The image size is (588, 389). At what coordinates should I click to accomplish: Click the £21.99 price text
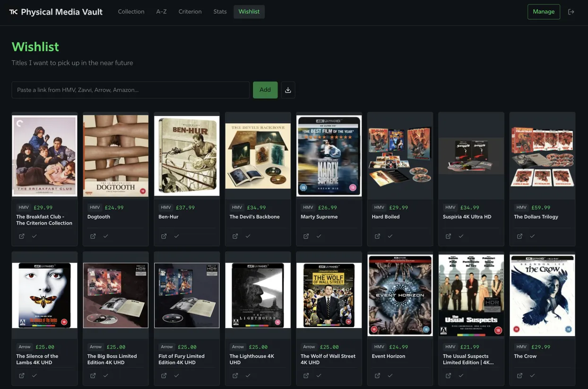click(x=470, y=347)
